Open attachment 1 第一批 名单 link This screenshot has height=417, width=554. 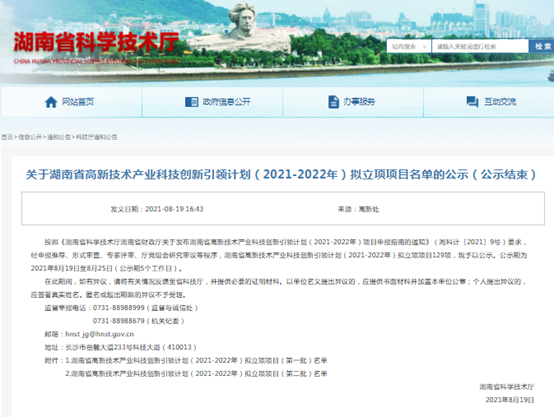(196, 360)
